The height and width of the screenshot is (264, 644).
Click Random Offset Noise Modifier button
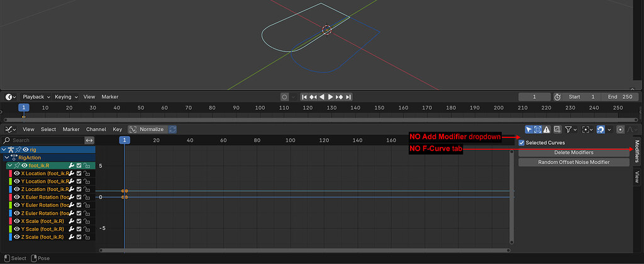[x=574, y=162]
